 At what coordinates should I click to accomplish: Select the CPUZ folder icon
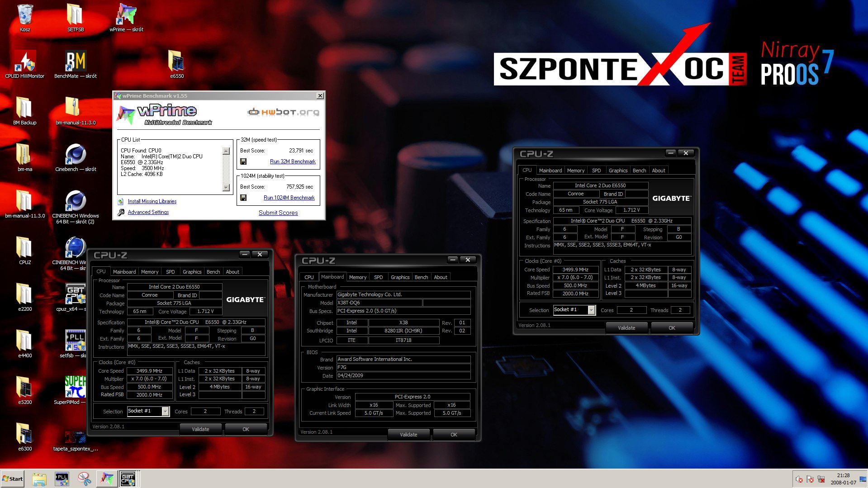point(25,251)
